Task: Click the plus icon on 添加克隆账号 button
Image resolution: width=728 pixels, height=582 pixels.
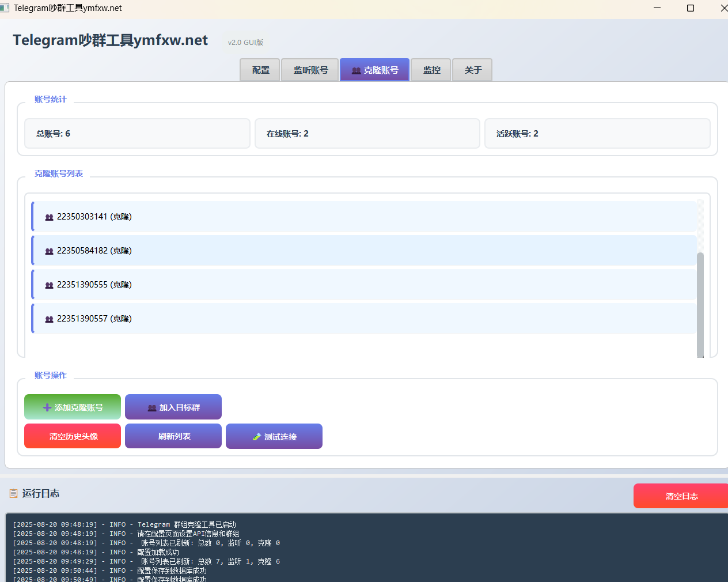Action: pyautogui.click(x=47, y=407)
